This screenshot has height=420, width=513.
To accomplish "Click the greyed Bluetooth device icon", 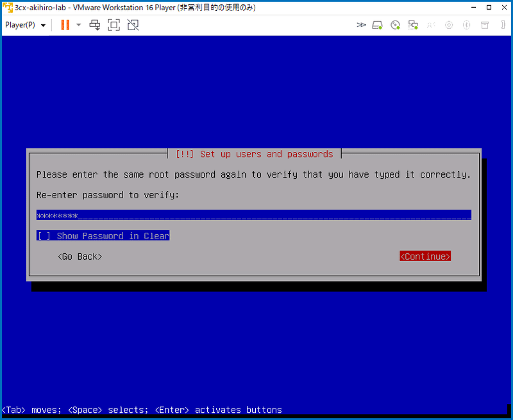I will pos(467,25).
